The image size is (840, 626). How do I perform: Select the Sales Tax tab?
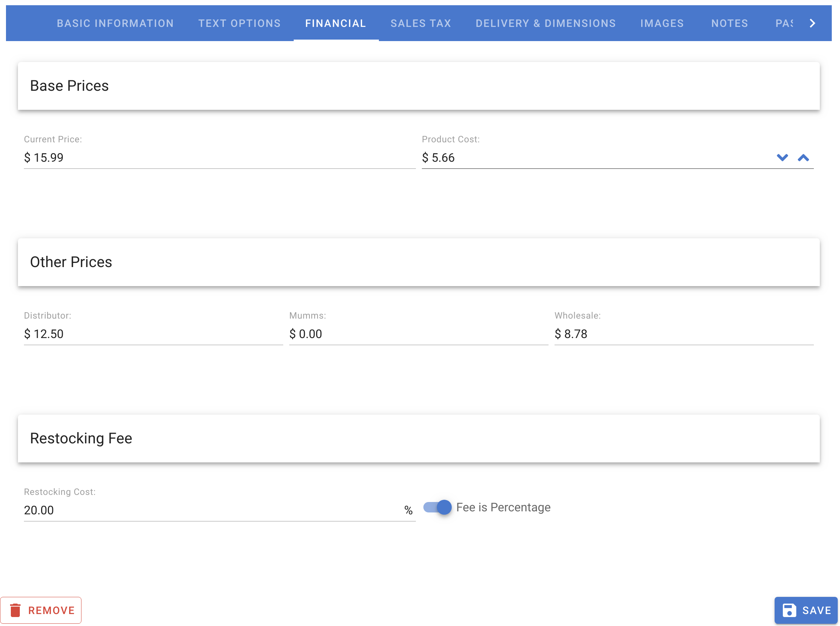(x=421, y=23)
